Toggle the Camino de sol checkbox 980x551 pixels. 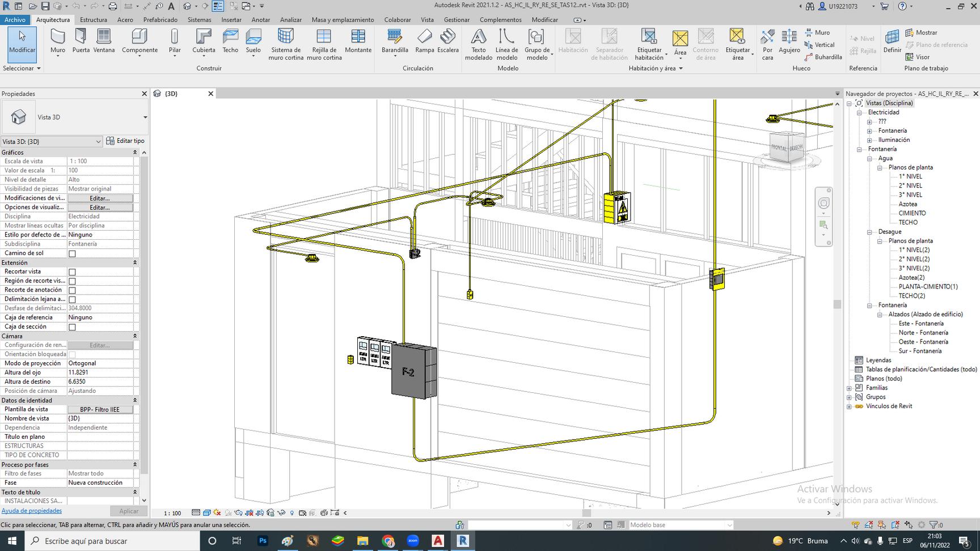(x=72, y=253)
